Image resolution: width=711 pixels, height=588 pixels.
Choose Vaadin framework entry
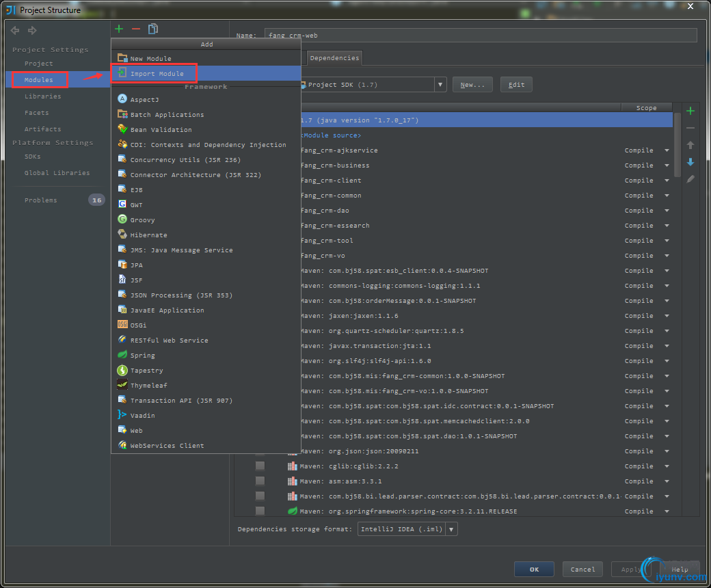(x=206, y=415)
